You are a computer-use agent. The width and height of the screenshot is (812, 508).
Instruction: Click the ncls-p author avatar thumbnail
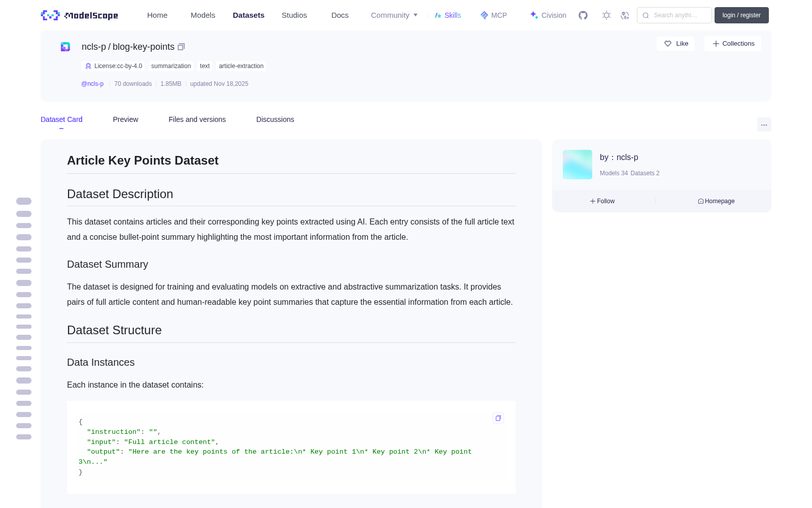click(x=578, y=165)
